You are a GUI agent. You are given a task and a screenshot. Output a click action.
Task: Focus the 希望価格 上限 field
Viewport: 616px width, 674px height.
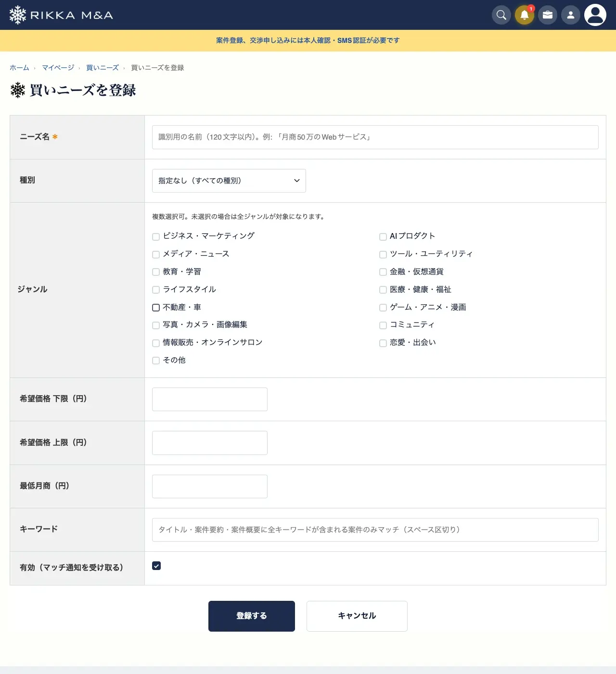pos(210,443)
